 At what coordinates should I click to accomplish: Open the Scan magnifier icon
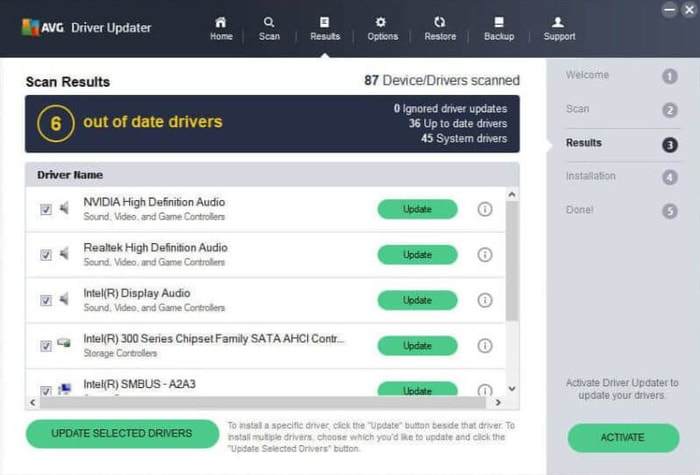[269, 22]
